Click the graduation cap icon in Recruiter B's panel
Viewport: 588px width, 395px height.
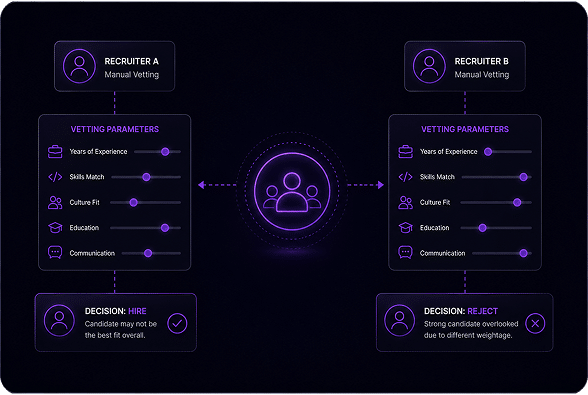coord(405,227)
